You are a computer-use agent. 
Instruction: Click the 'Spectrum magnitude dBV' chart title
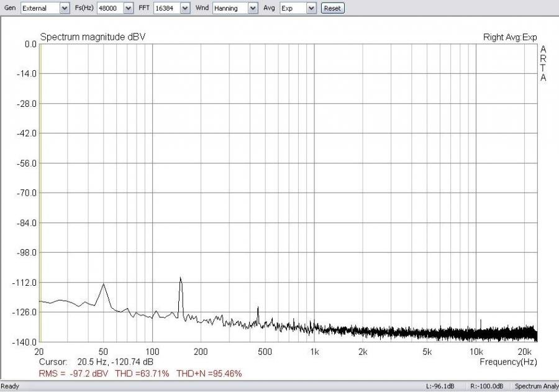pyautogui.click(x=93, y=37)
